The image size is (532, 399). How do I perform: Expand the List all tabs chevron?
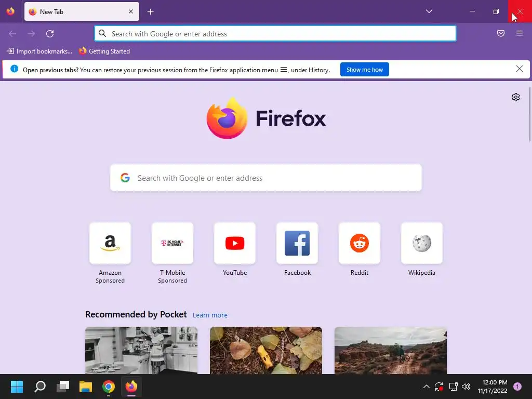pos(429,11)
